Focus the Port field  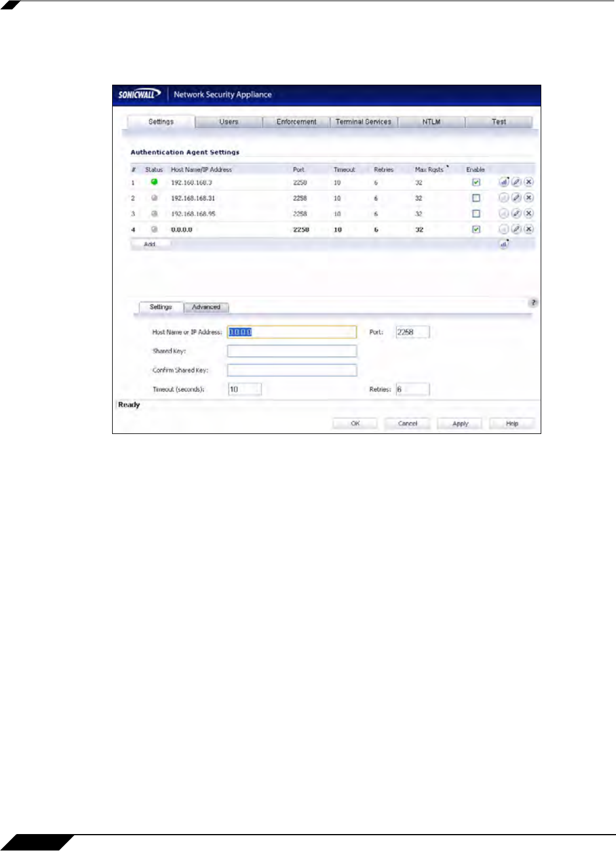point(413,332)
